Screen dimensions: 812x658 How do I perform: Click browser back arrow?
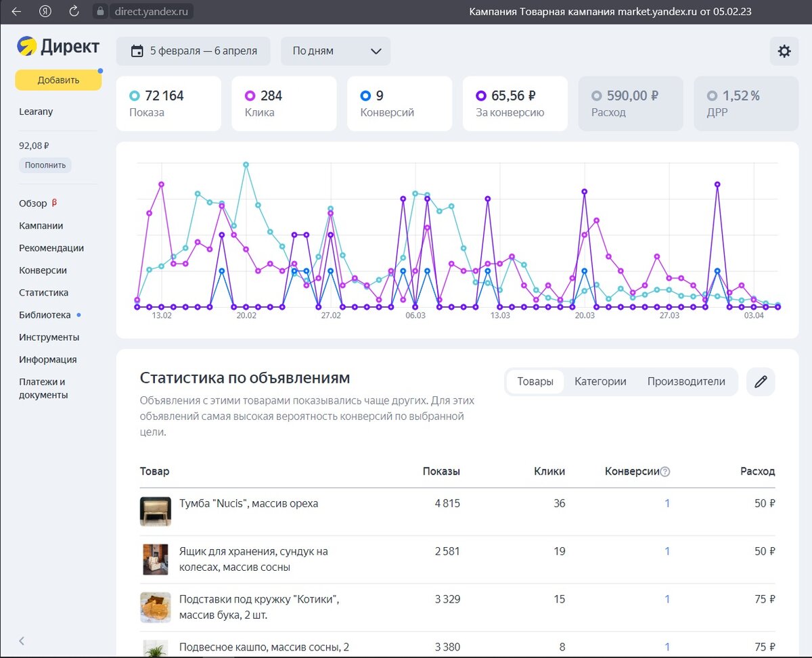coord(16,11)
